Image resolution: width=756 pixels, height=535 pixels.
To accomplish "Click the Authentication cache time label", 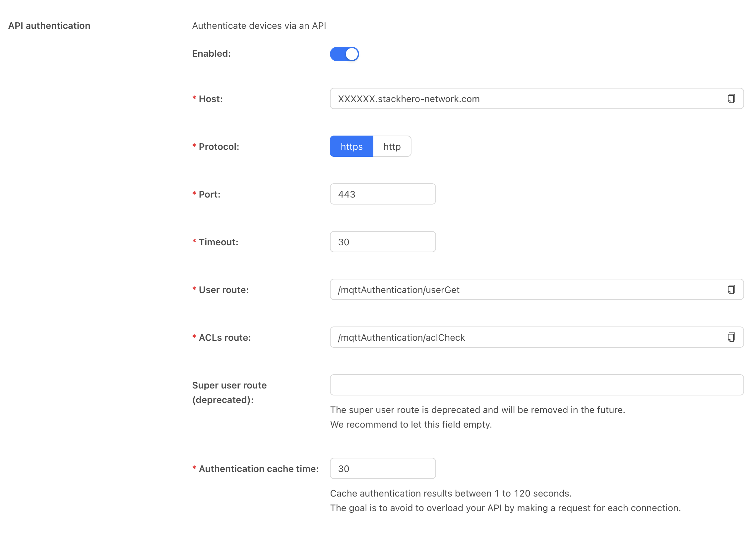I will pyautogui.click(x=258, y=469).
